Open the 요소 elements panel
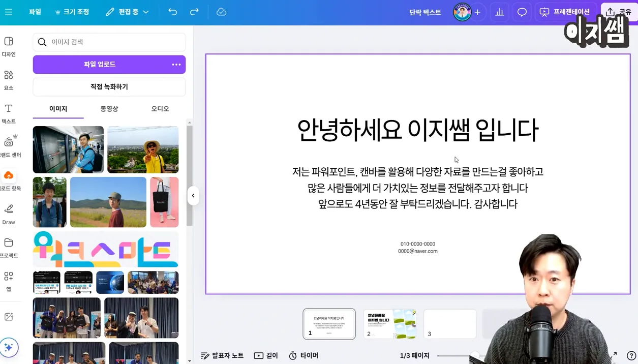Image resolution: width=638 pixels, height=364 pixels. 9,80
